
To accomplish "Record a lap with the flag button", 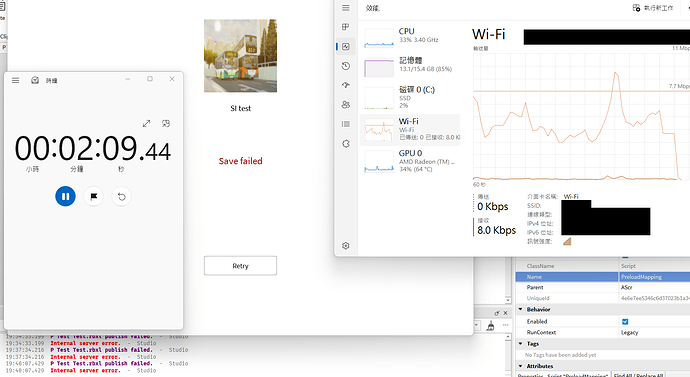I will (x=93, y=196).
